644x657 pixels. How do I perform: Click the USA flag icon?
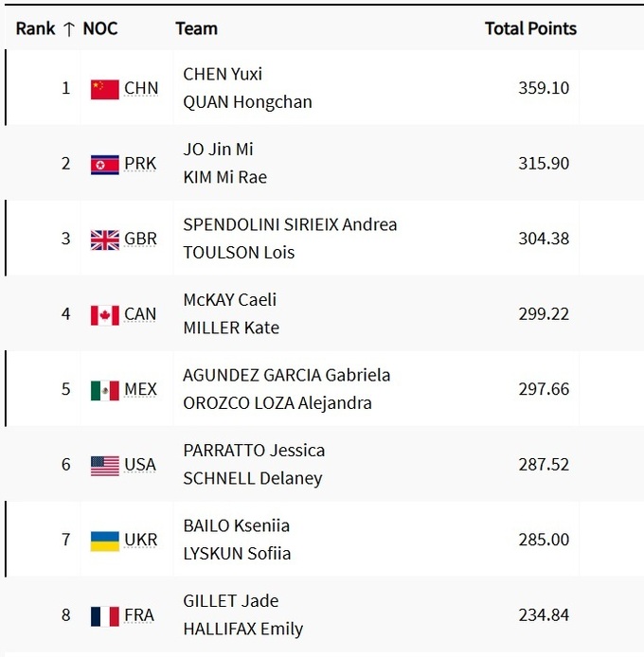tap(105, 465)
